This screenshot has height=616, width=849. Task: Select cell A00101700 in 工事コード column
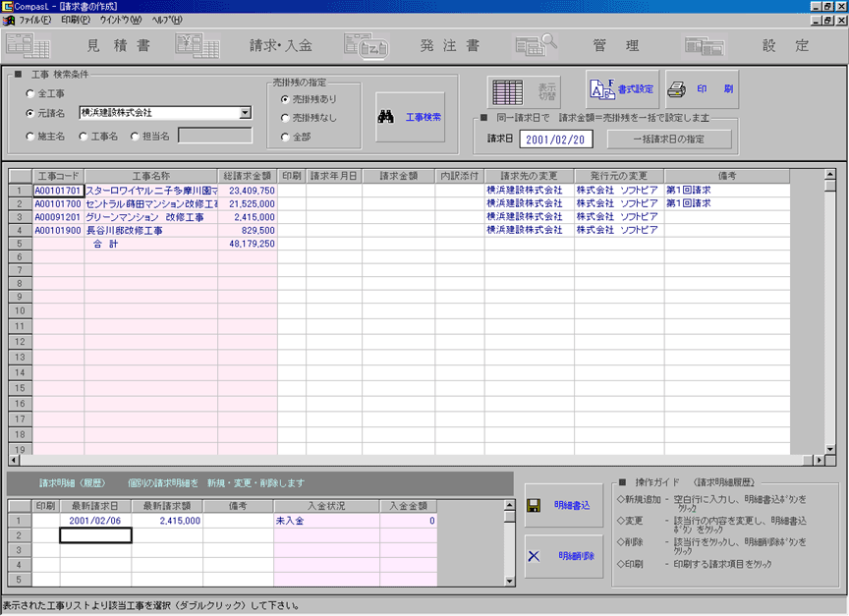point(59,204)
